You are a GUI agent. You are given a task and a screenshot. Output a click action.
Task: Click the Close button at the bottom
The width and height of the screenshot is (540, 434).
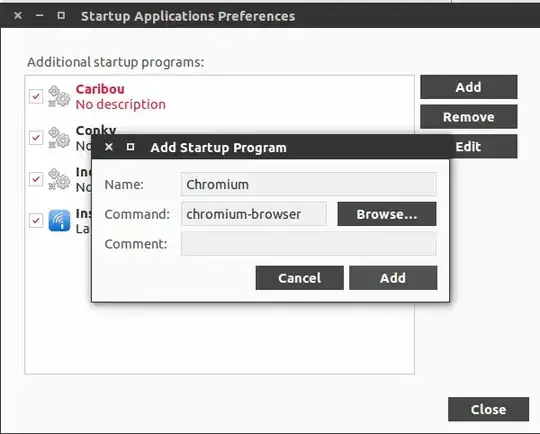[488, 409]
